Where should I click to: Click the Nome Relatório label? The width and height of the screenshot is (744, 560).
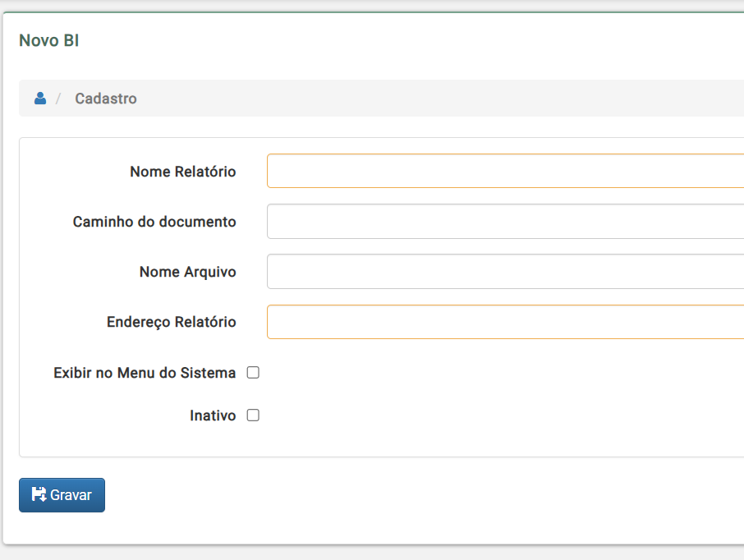coord(182,172)
